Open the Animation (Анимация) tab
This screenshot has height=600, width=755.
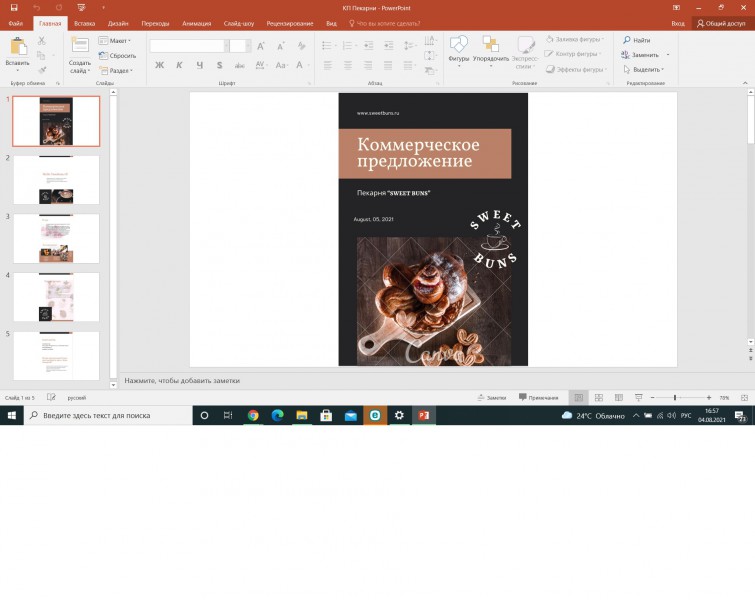[196, 23]
